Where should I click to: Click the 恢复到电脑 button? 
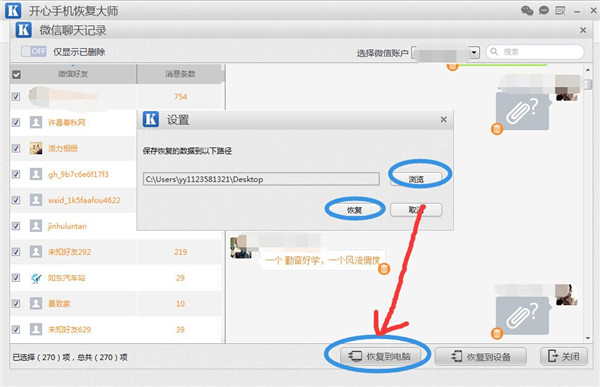click(x=380, y=356)
